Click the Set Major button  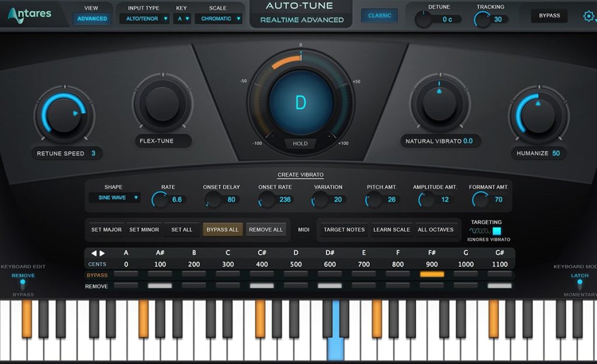point(106,229)
